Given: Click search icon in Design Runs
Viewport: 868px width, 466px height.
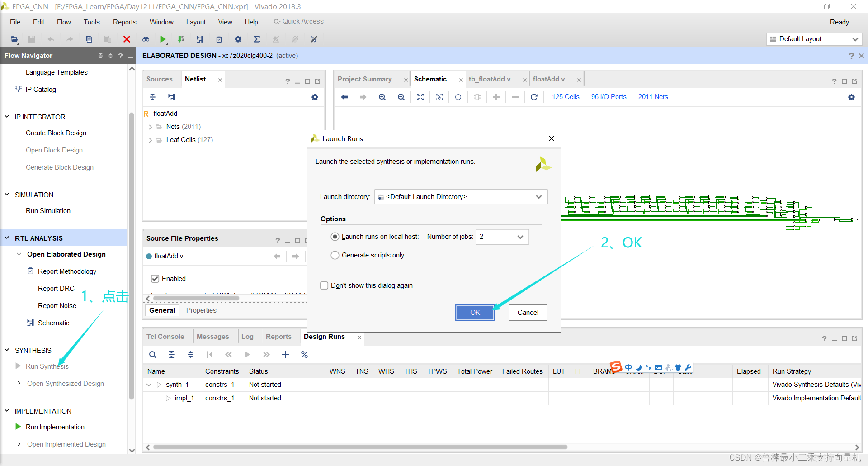Looking at the screenshot, I should click(x=152, y=355).
